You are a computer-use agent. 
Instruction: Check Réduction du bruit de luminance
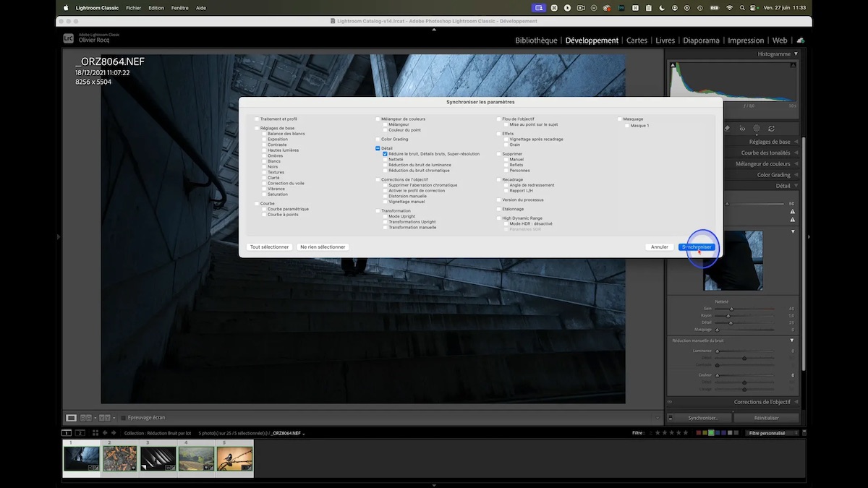(386, 165)
